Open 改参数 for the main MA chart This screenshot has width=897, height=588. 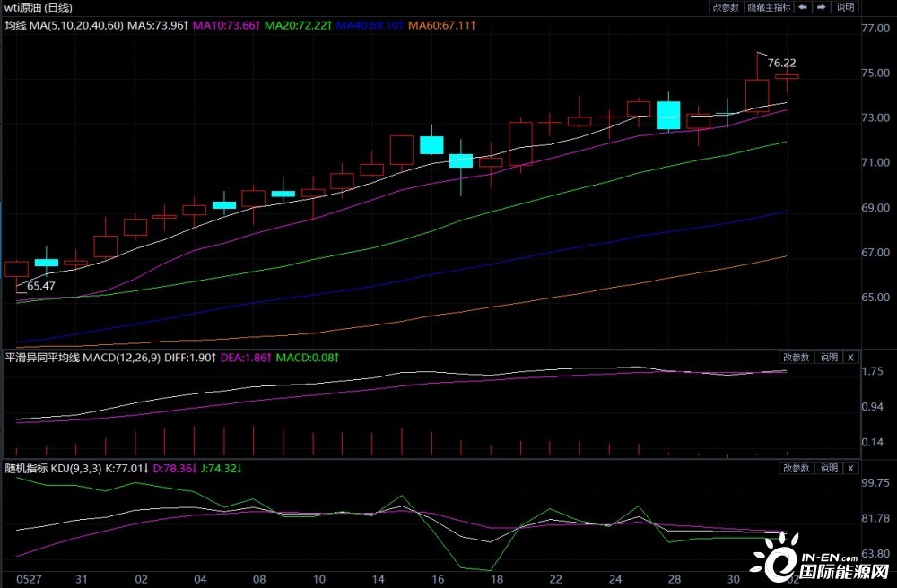[x=727, y=7]
